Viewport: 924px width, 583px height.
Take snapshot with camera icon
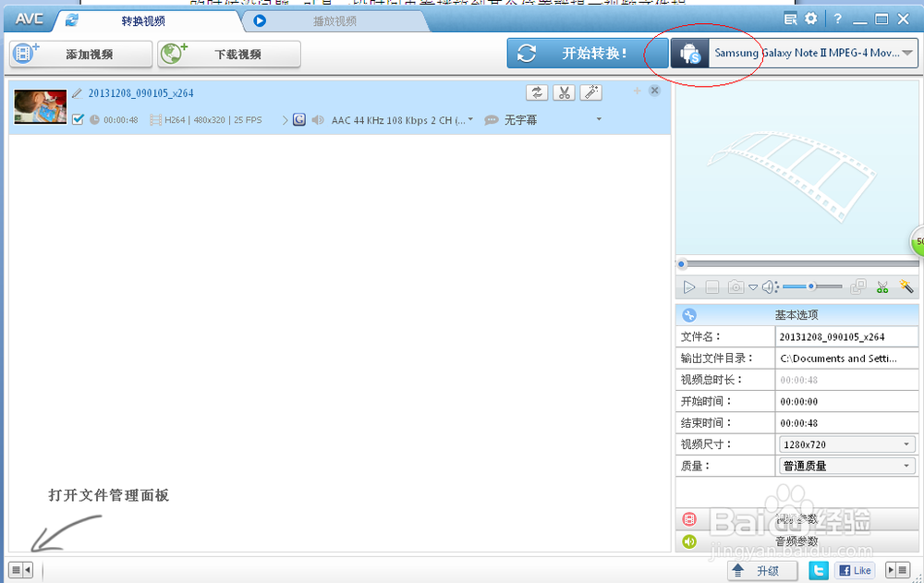click(736, 287)
